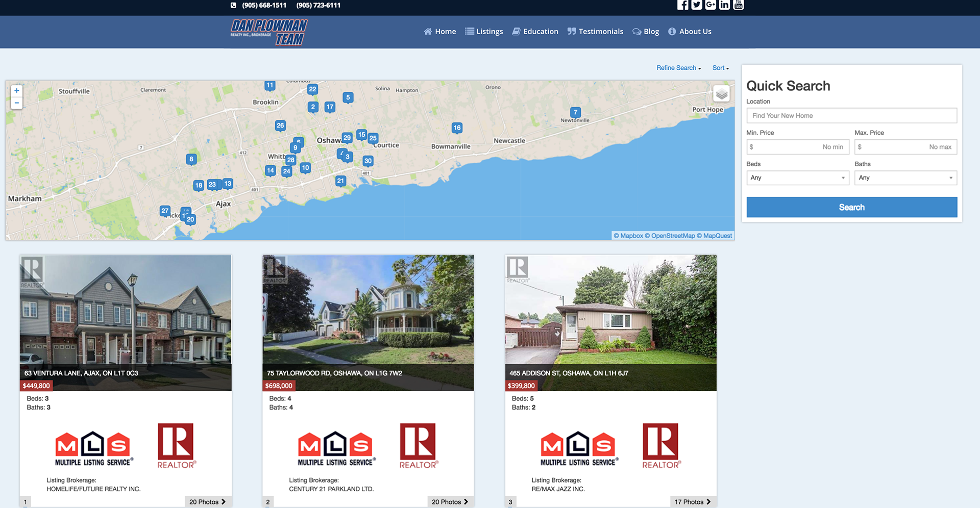Viewport: 980px width, 508px height.
Task: Select map marker 16 near Bowmanville
Action: tap(457, 128)
